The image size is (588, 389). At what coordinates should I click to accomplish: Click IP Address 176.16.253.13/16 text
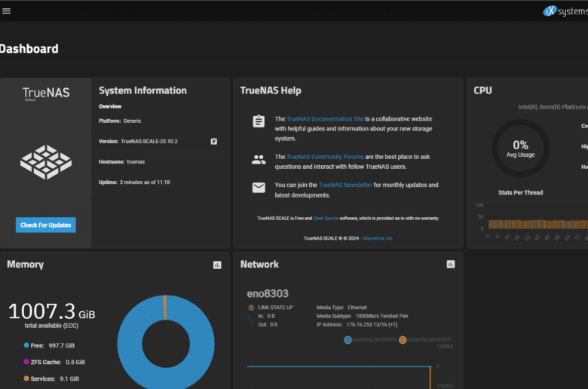(x=357, y=325)
